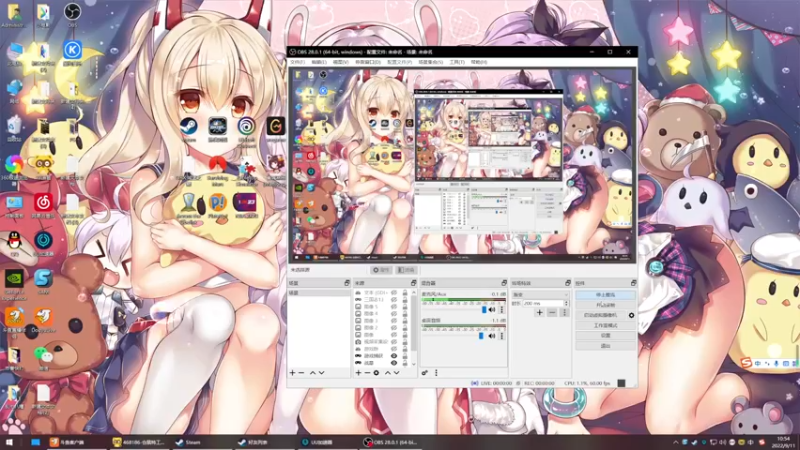This screenshot has height=450, width=800.
Task: Open 文件(F) menu in OBS
Action: [297, 62]
